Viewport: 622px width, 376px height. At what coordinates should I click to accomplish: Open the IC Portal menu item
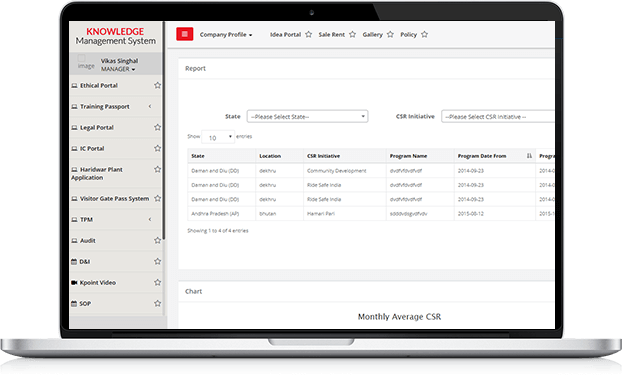(92, 148)
